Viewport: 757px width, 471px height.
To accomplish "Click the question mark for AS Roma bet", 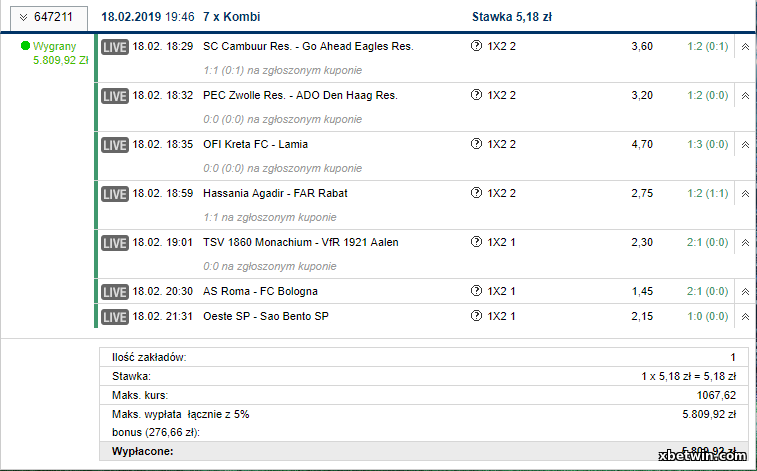I will (x=477, y=291).
